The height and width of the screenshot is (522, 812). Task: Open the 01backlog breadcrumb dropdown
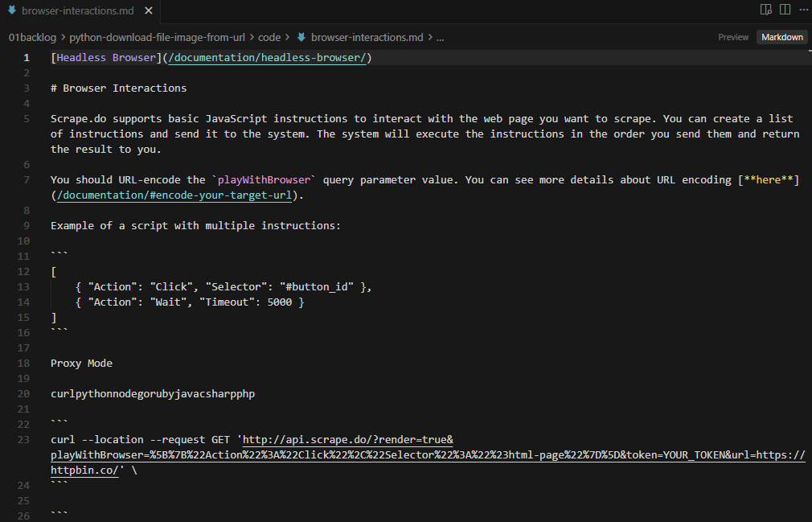(32, 37)
